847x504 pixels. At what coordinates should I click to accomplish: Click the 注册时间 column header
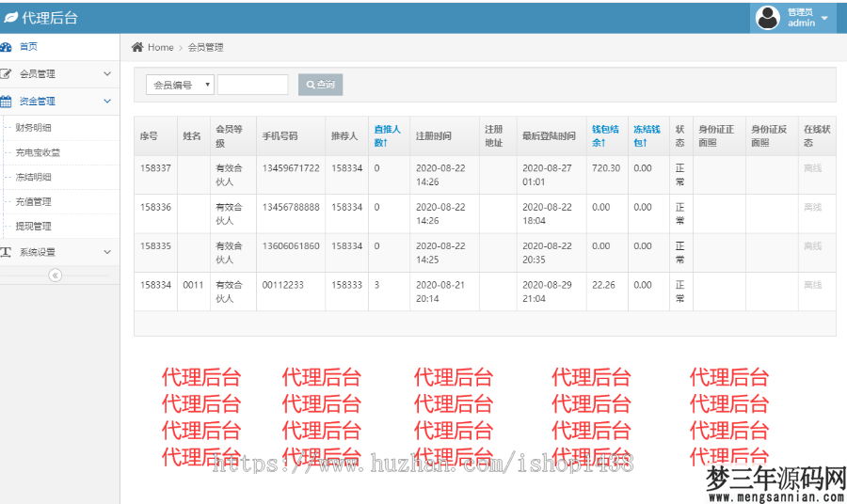point(433,136)
